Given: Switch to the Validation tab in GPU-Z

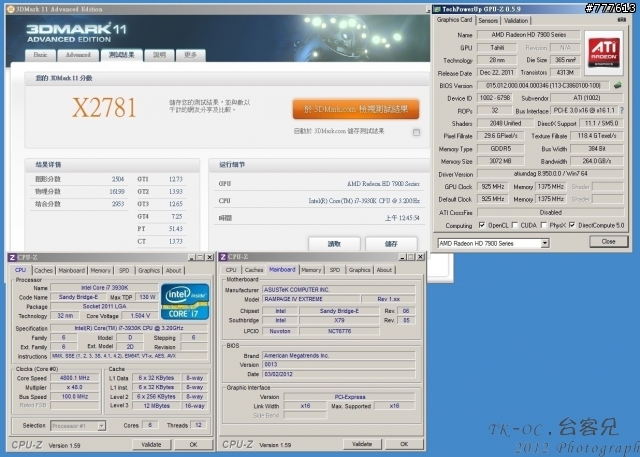Looking at the screenshot, I should click(516, 20).
